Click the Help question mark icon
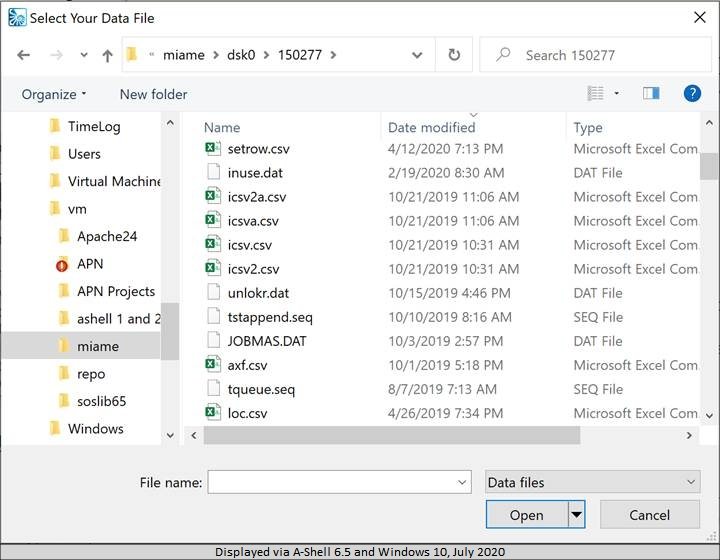 click(692, 93)
